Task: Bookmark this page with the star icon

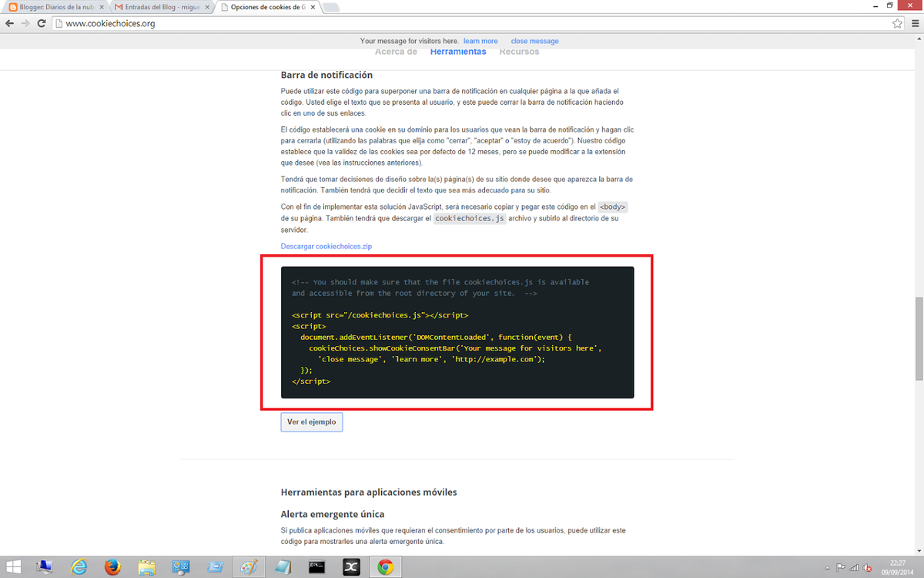Action: 897,24
